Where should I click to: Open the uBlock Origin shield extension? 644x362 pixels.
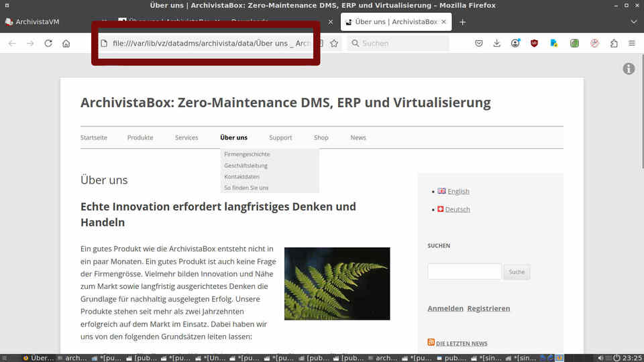click(534, 43)
